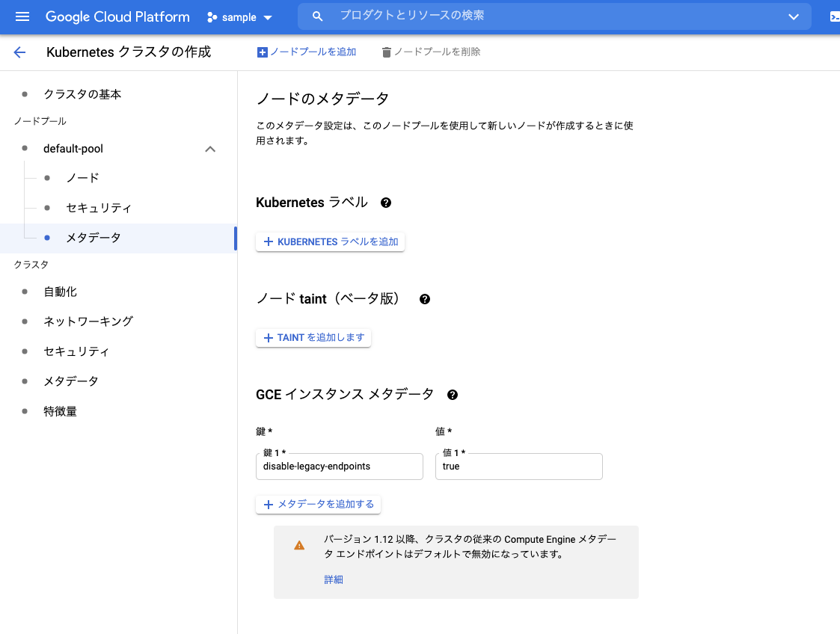
Task: Open help for ノード taint
Action: tap(424, 298)
